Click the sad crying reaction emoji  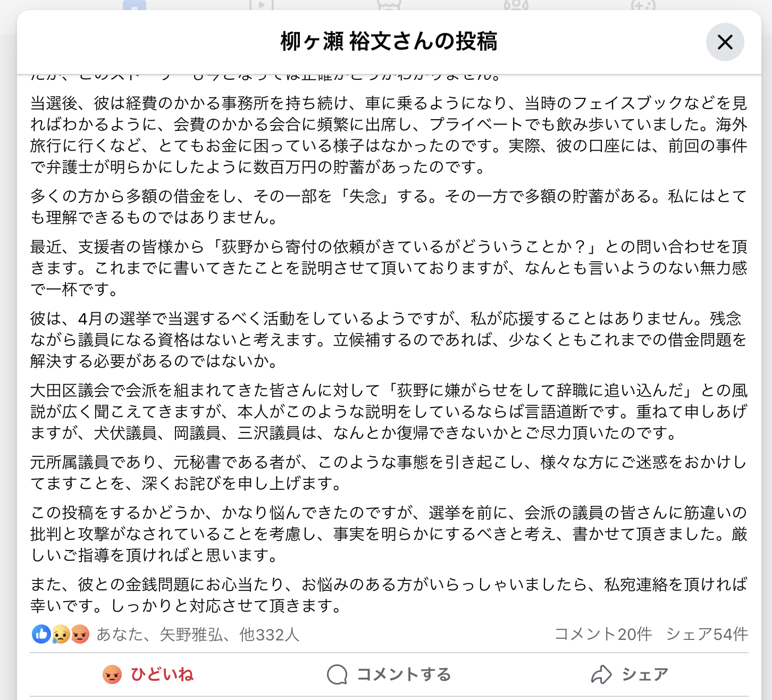coord(61,634)
